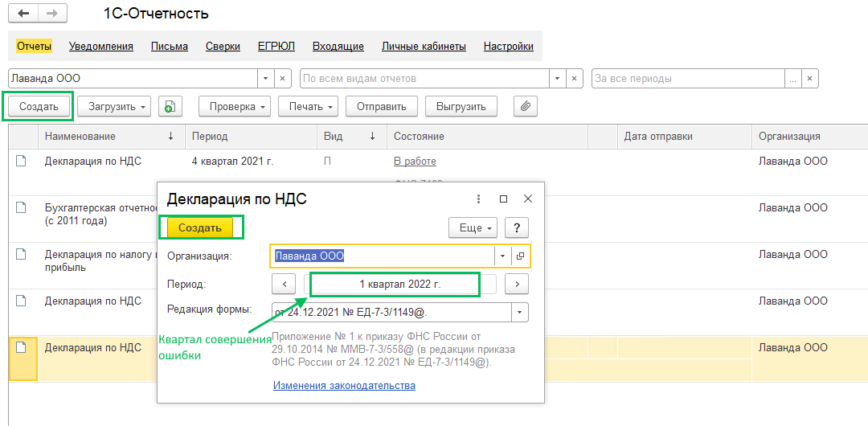
Task: Open the Загрузить dropdown menu
Action: pos(114,106)
